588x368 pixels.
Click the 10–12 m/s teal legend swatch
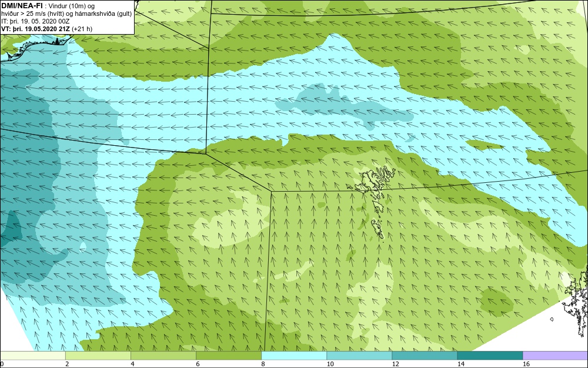point(359,356)
